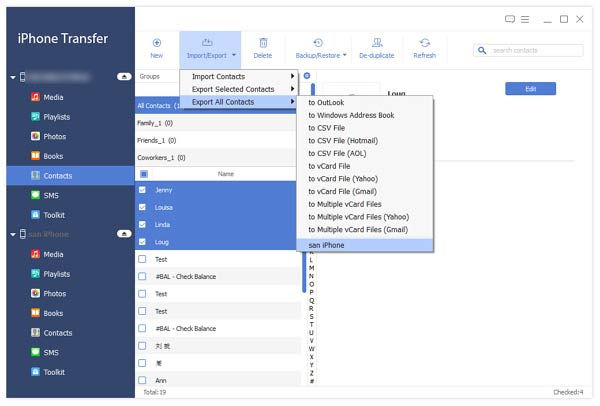Select the Coworkers_1 group
The image size is (600, 406).
216,158
